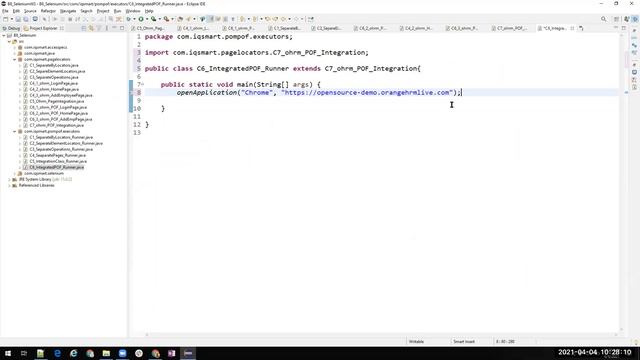Select C3_SeparateOperations.java in tree
This screenshot has width=640, height=360.
[53, 77]
